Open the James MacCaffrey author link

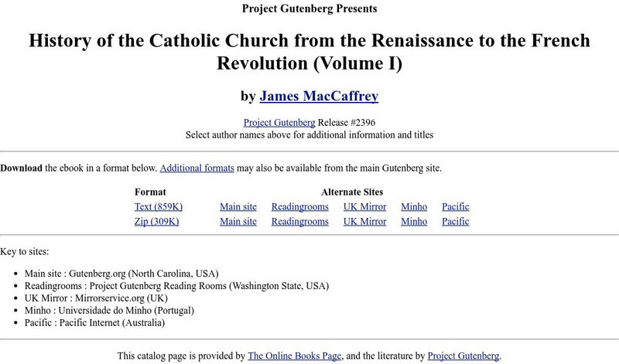tap(319, 96)
